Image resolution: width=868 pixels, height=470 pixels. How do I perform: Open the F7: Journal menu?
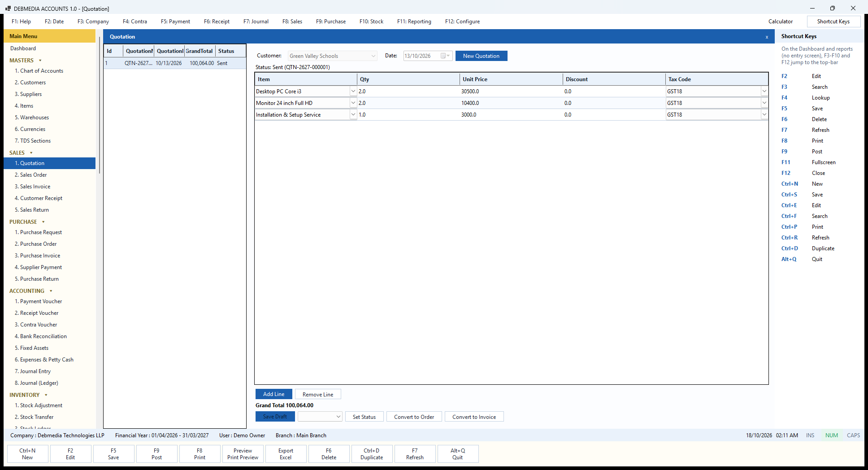[256, 22]
